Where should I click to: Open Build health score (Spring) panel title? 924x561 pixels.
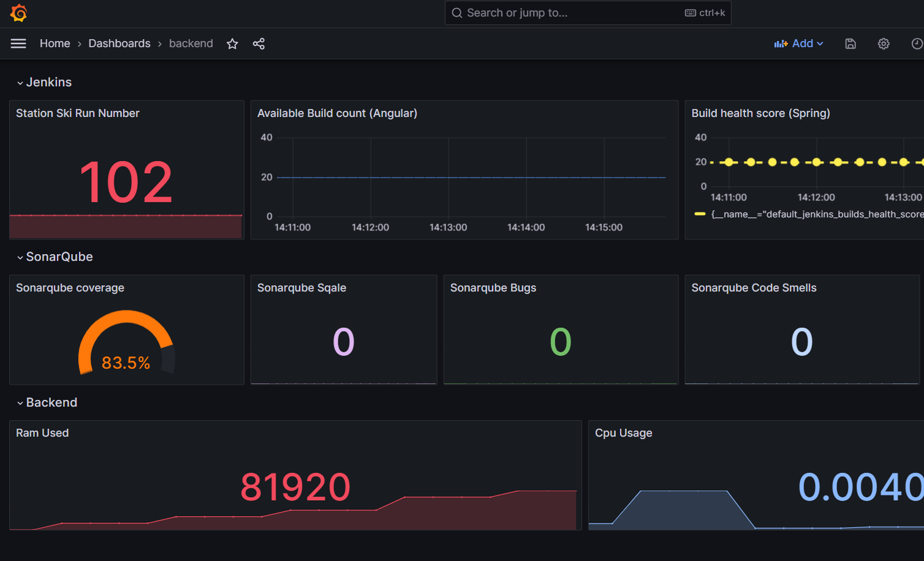(x=761, y=113)
